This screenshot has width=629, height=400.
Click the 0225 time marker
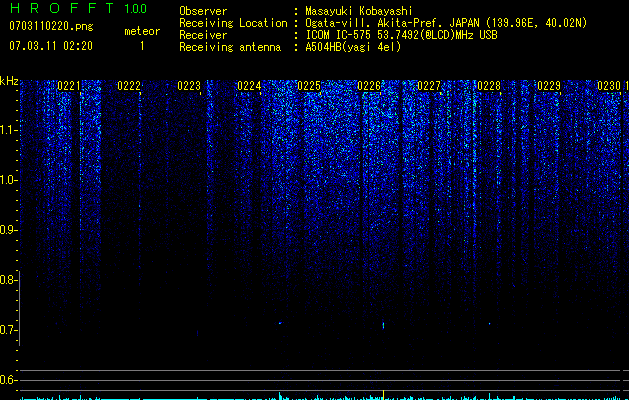tap(309, 86)
